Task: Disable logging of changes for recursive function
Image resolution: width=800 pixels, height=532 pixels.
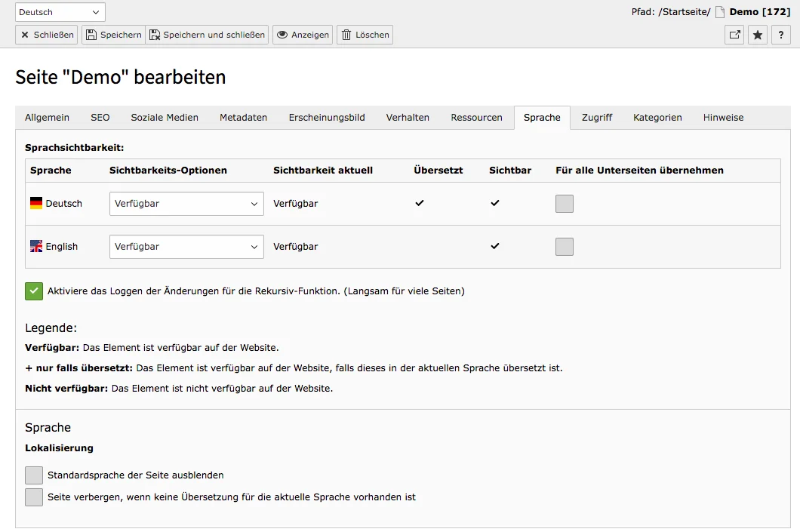Action: [x=33, y=291]
